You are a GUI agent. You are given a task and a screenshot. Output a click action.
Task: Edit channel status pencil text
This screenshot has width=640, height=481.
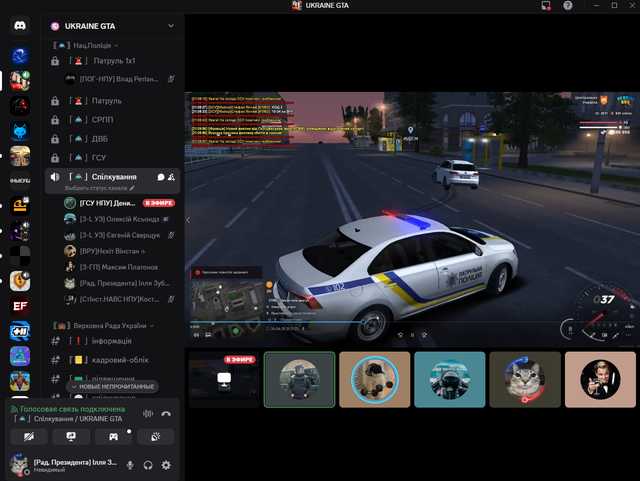click(99, 188)
